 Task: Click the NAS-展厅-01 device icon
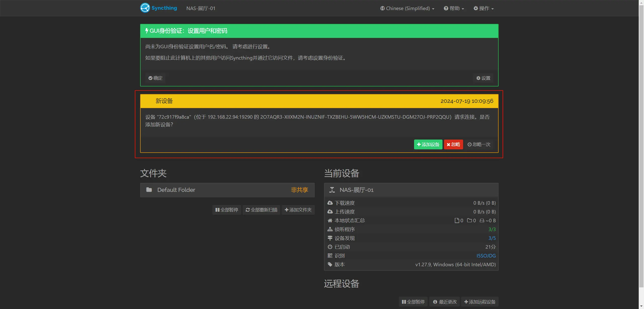tap(332, 190)
